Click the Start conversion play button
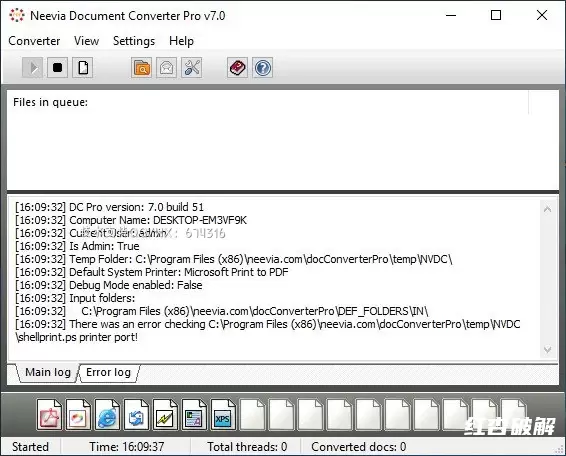The width and height of the screenshot is (566, 456). tap(32, 68)
